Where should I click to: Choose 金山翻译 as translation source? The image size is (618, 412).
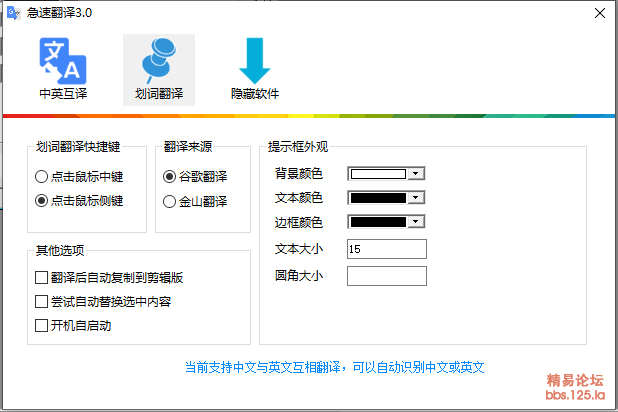pyautogui.click(x=170, y=201)
